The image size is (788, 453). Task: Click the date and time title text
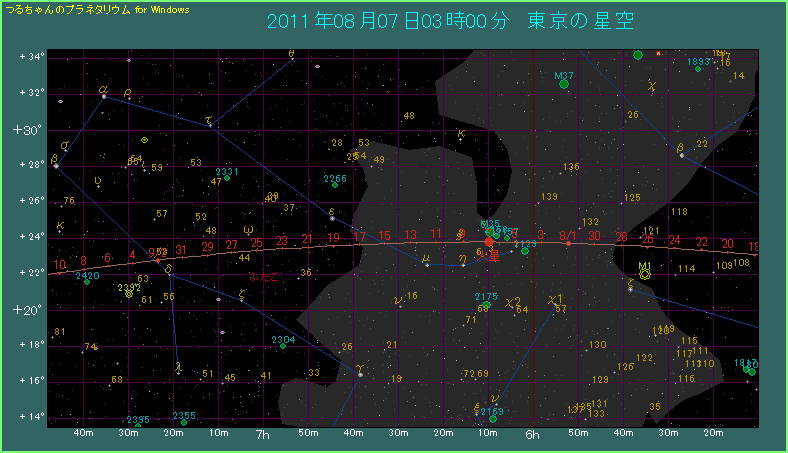(451, 21)
